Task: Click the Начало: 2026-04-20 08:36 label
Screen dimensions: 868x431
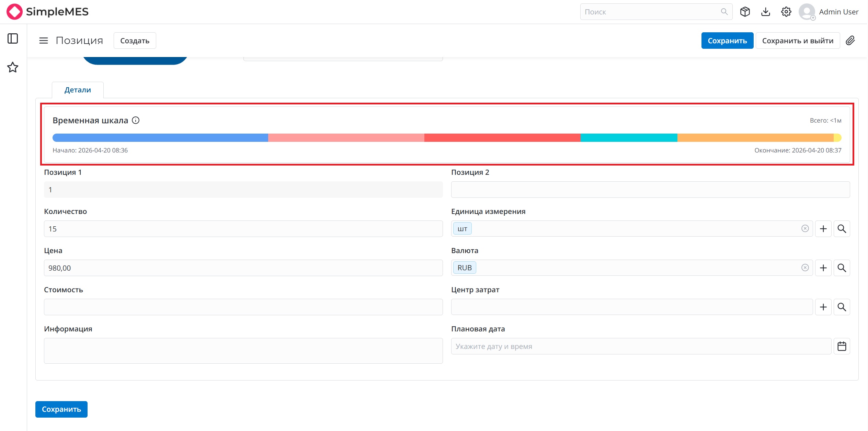Action: (90, 150)
